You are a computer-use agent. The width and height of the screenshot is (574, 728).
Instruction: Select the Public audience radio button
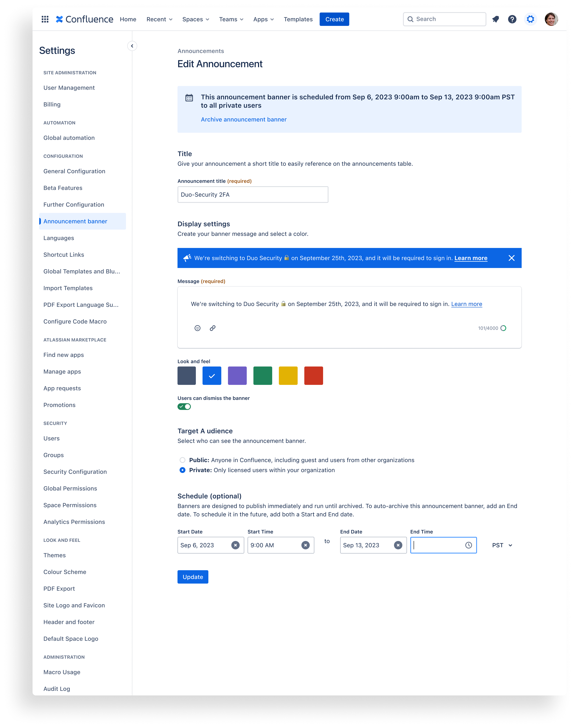[183, 460]
